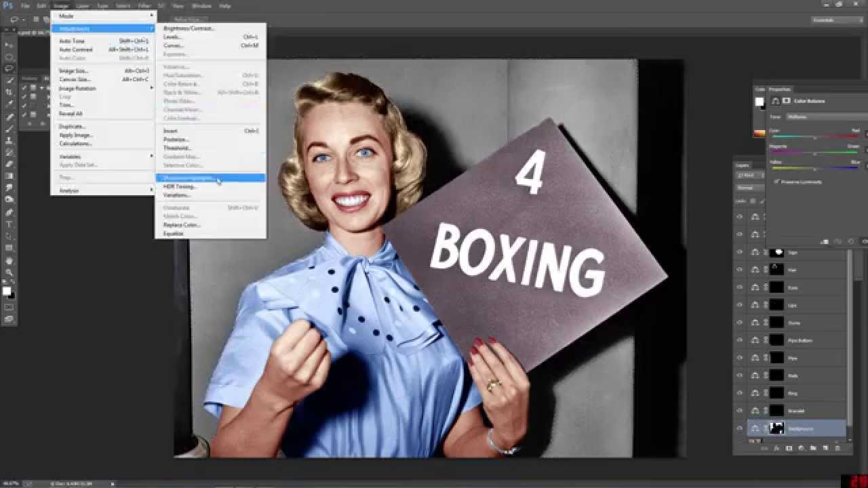Click the adjustment icon of Background layer
The image size is (868, 488).
[x=755, y=428]
